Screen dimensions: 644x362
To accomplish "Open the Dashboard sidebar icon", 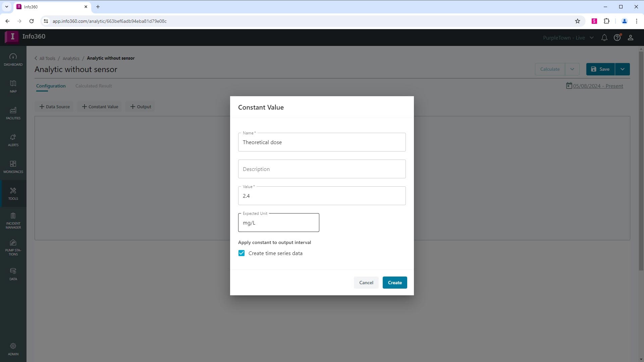I will (13, 59).
